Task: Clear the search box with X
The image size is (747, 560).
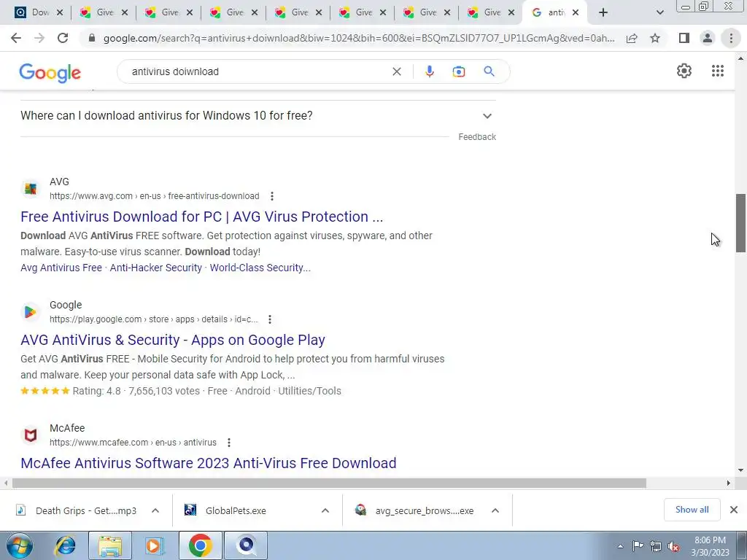Action: [x=396, y=71]
